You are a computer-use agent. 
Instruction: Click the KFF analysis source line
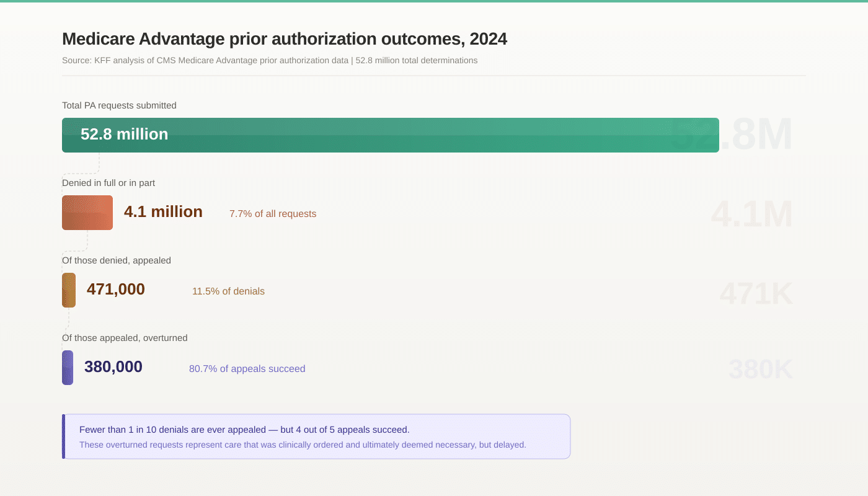coord(269,61)
